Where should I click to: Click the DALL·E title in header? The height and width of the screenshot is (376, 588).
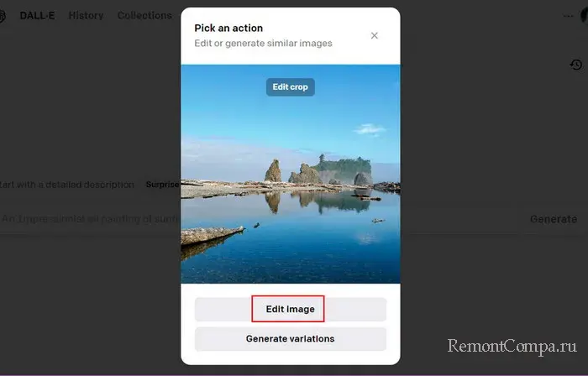38,16
